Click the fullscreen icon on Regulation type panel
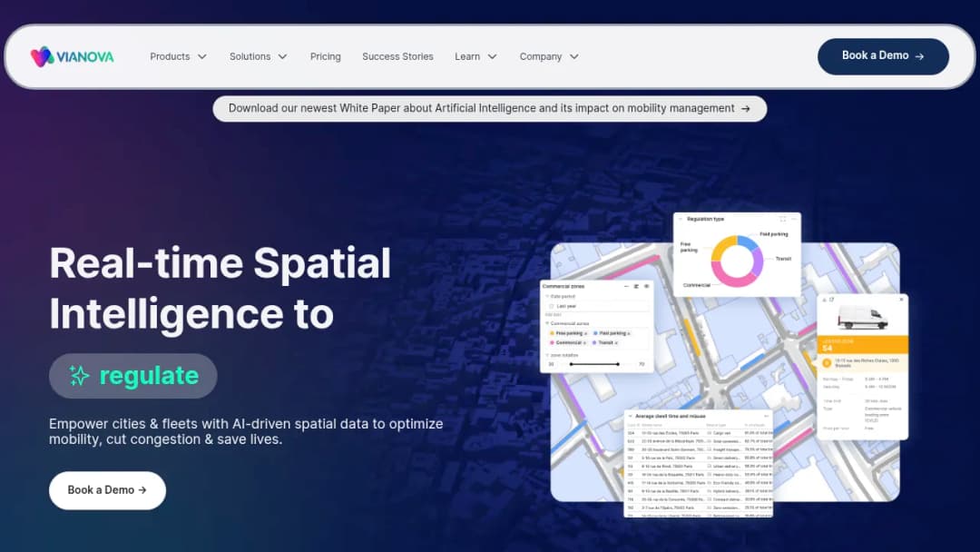Image resolution: width=980 pixels, height=552 pixels. (x=782, y=220)
